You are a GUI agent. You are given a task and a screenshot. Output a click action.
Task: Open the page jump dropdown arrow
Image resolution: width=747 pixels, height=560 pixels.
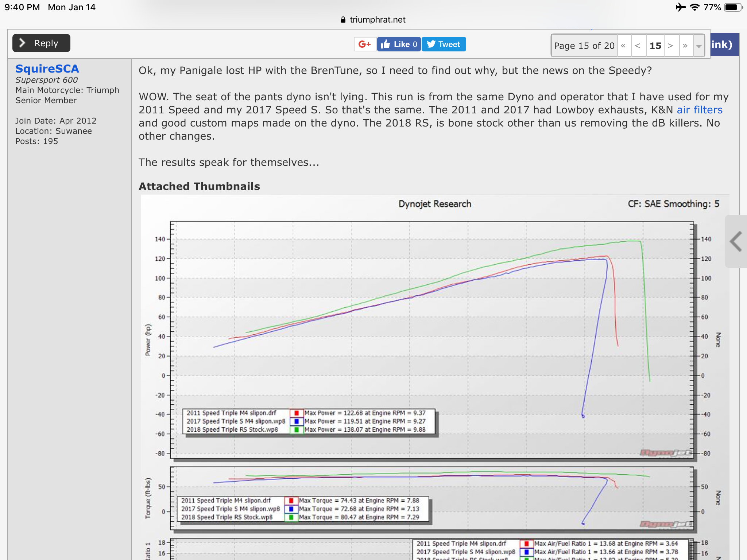pyautogui.click(x=698, y=46)
